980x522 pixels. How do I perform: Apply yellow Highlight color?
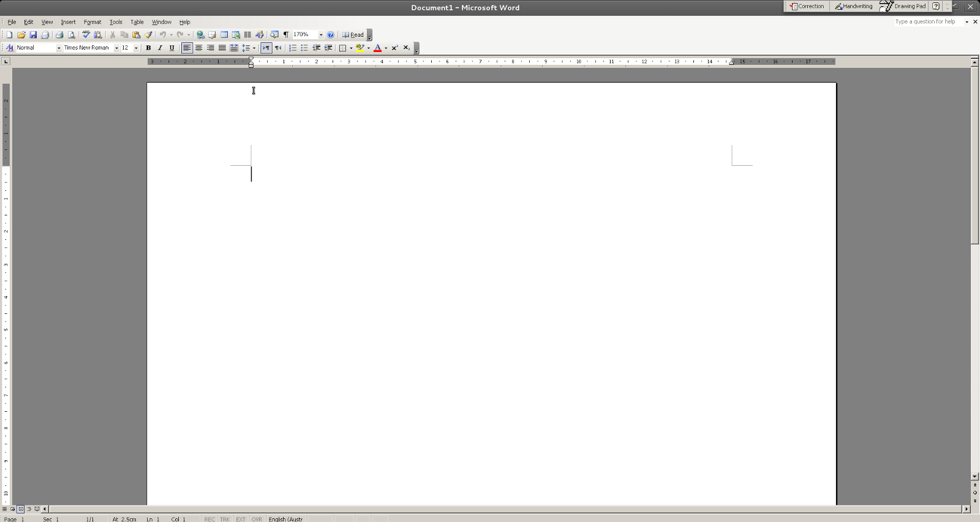pos(360,48)
